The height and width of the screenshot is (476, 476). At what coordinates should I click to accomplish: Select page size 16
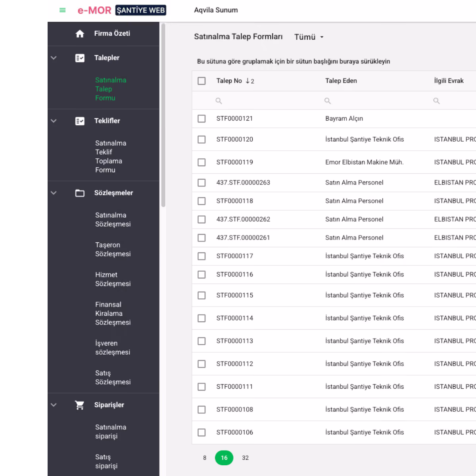coord(224,458)
